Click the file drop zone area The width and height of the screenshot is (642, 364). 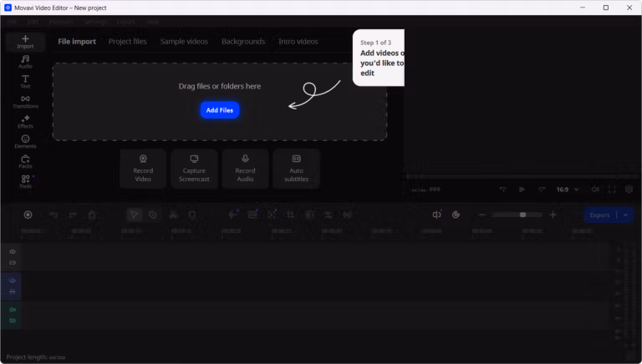(x=220, y=102)
